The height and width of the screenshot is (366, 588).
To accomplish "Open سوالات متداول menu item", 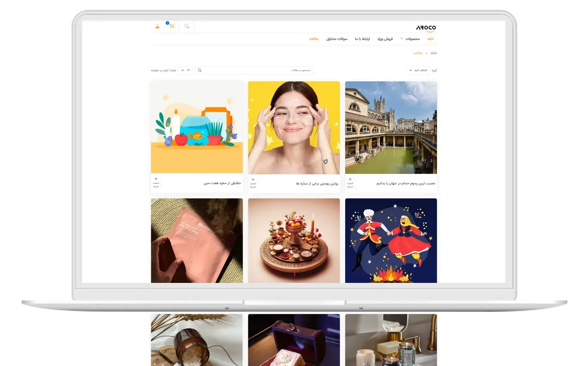I will 337,39.
